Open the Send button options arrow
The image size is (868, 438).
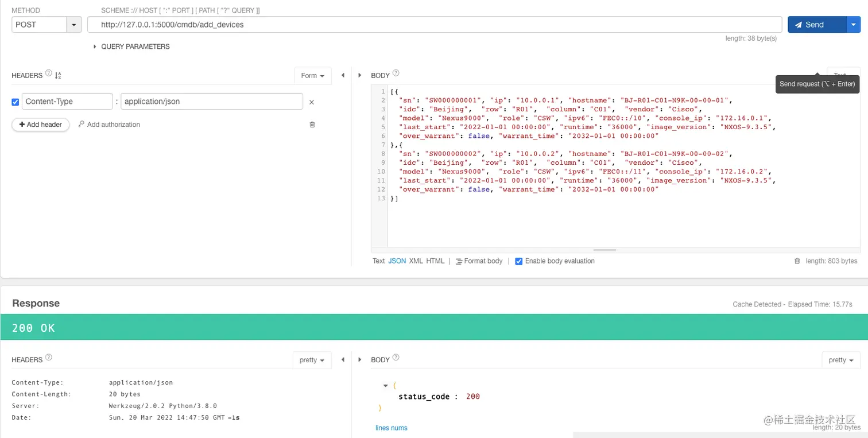point(854,25)
